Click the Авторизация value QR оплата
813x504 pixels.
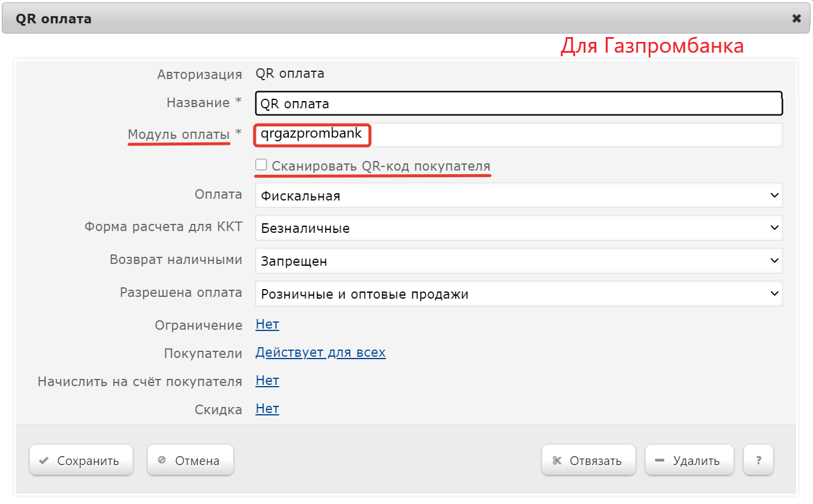pos(290,74)
